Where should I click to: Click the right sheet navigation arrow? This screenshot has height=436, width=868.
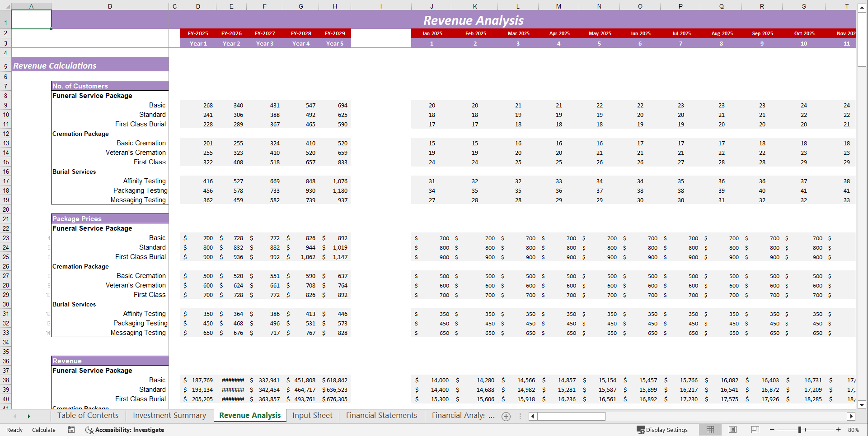coord(29,416)
